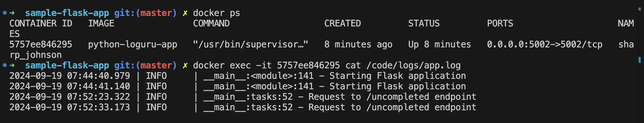Click the blue dot before docker exec prompt

click(x=4, y=65)
